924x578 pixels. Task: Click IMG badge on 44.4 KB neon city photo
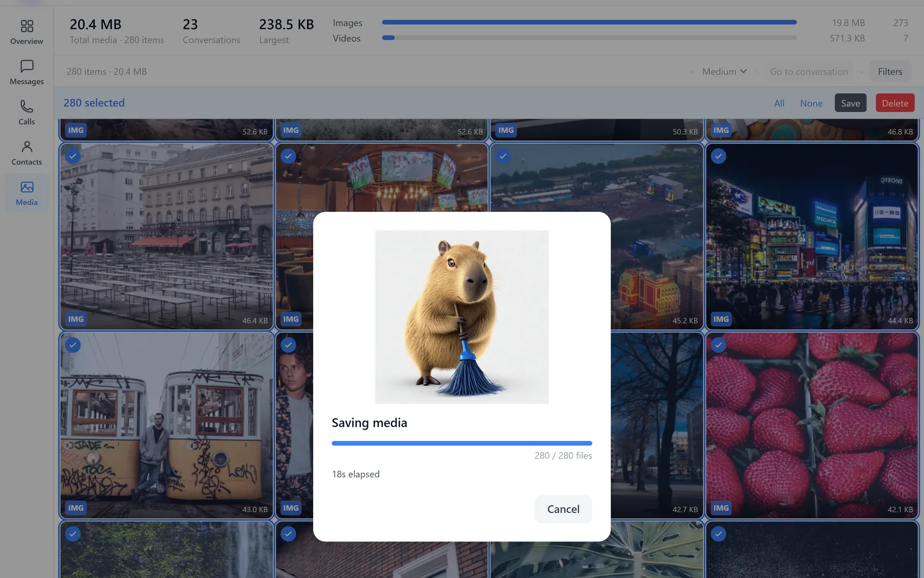coord(721,319)
